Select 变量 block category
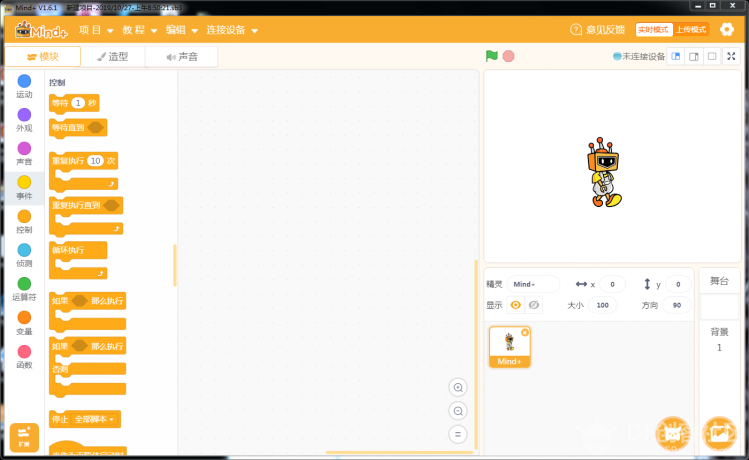749x460 pixels. pyautogui.click(x=24, y=323)
